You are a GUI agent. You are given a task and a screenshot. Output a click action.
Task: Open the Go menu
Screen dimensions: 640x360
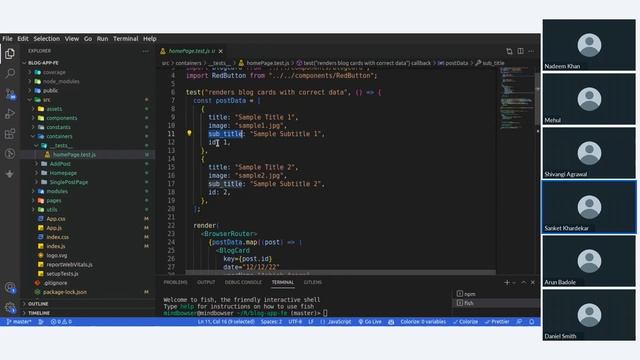88,39
